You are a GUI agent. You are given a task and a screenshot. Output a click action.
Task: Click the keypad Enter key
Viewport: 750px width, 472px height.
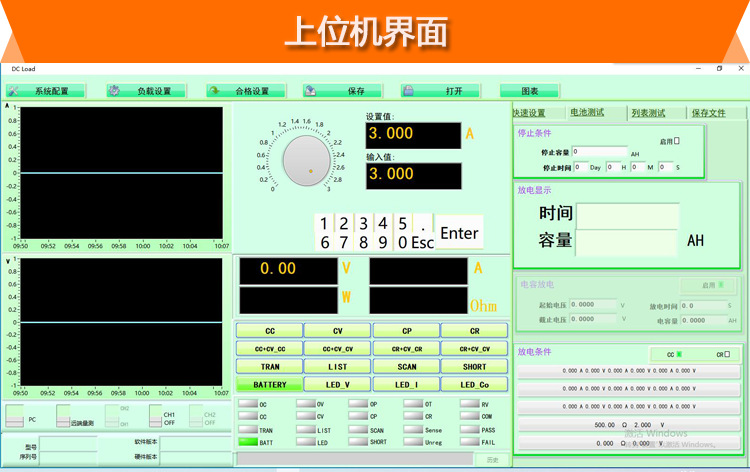459,233
